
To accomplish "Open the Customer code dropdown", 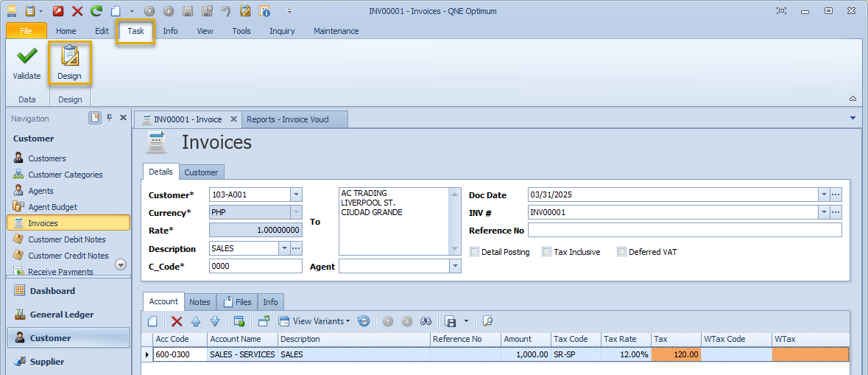I will click(297, 194).
